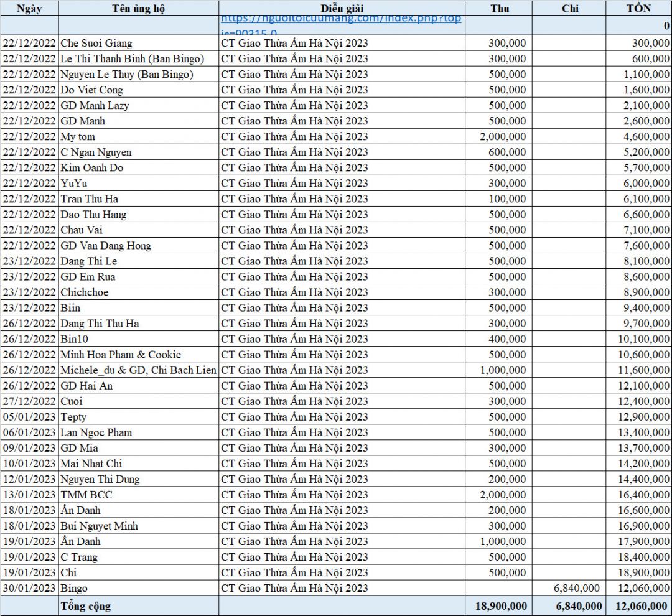Viewport: 672px width, 616px height.
Task: Select the date cell 27/12/2022
Action: 29,401
